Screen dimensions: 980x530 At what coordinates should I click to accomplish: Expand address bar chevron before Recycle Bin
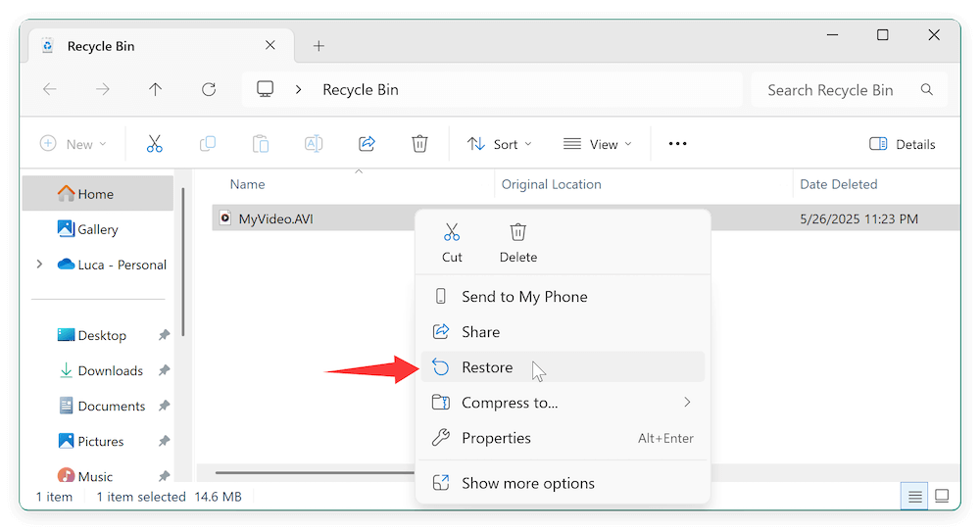[x=298, y=89]
